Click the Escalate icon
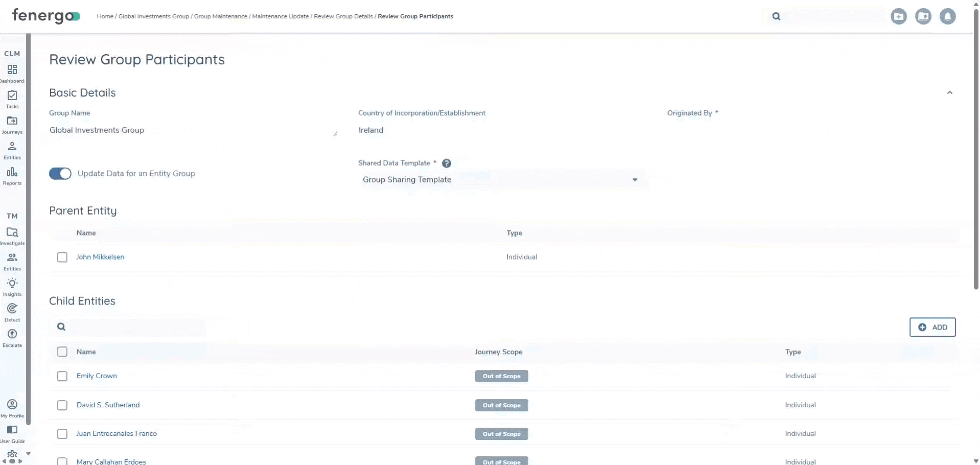 [x=12, y=335]
